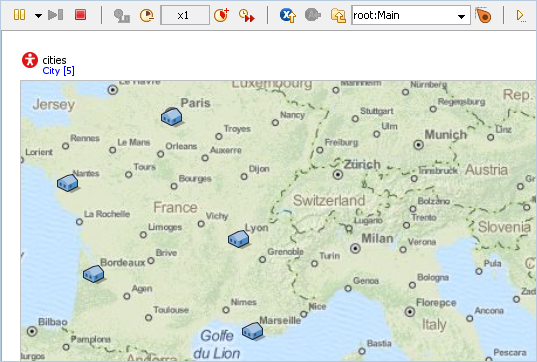Inspect the City [5] population link
Screen dimensions: 537x362
[58, 71]
